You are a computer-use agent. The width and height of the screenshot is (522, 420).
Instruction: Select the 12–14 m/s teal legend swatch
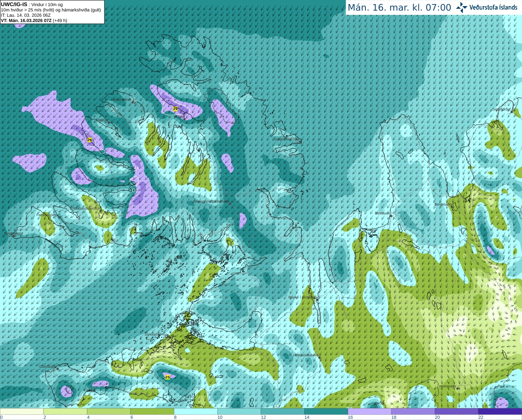[283, 411]
